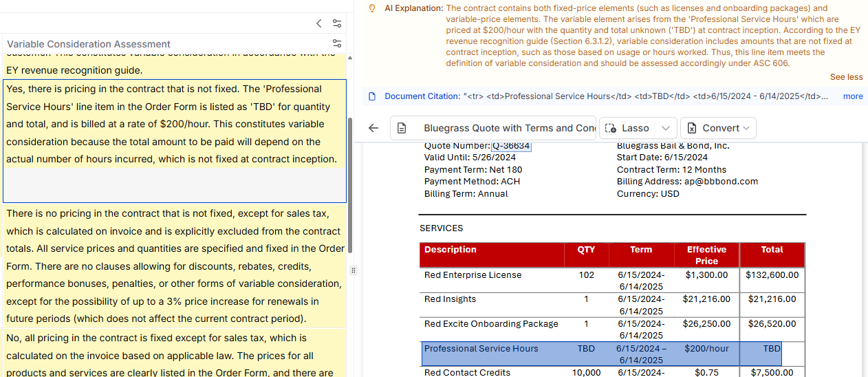Click 'more' to expand the document citation
The width and height of the screenshot is (868, 377).
pyautogui.click(x=853, y=96)
